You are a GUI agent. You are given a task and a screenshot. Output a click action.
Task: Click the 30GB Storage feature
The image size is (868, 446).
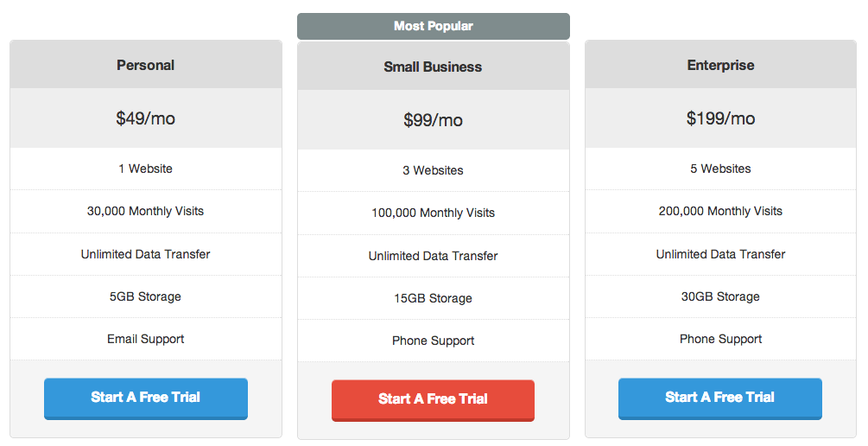pyautogui.click(x=720, y=296)
